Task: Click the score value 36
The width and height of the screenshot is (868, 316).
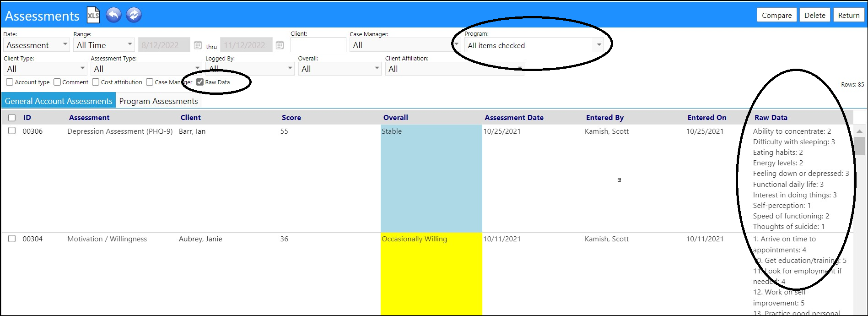Action: [284, 239]
